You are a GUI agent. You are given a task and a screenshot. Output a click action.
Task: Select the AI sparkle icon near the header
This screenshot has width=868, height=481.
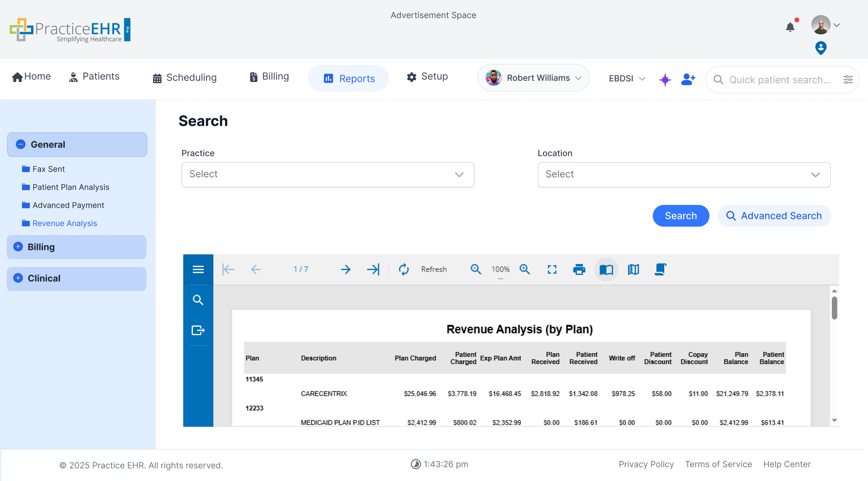665,79
